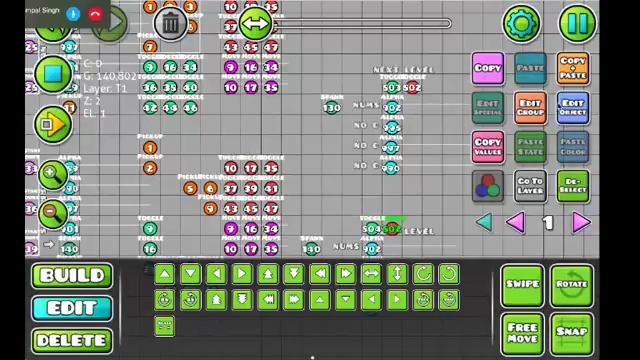Image resolution: width=640 pixels, height=360 pixels.
Task: Open Edit Object
Action: [x=573, y=108]
